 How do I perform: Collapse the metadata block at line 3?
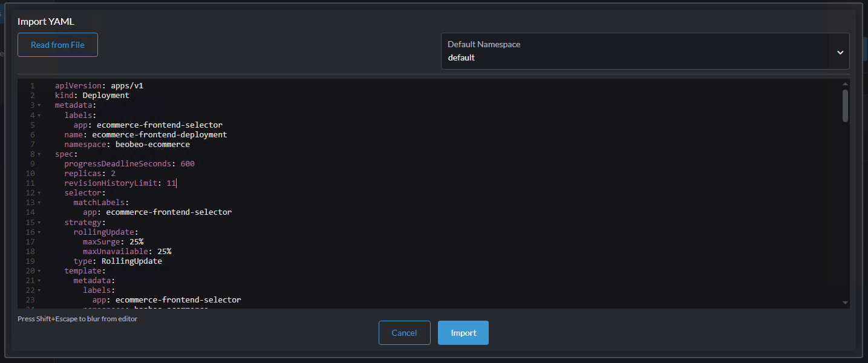[39, 105]
